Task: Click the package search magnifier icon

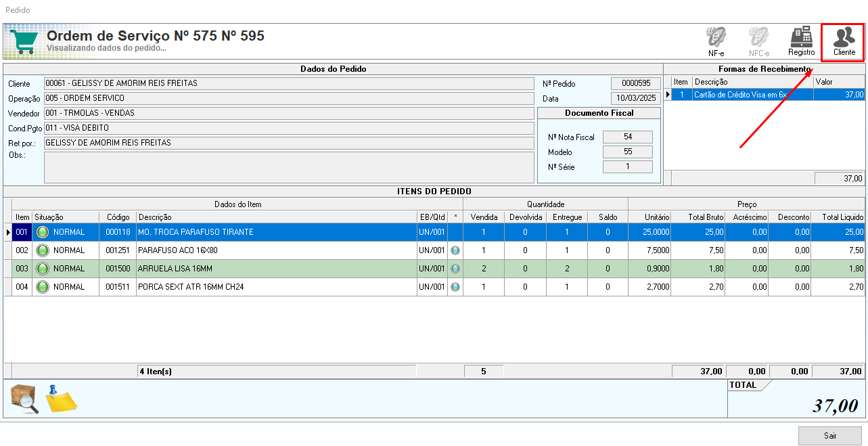Action: tap(25, 399)
